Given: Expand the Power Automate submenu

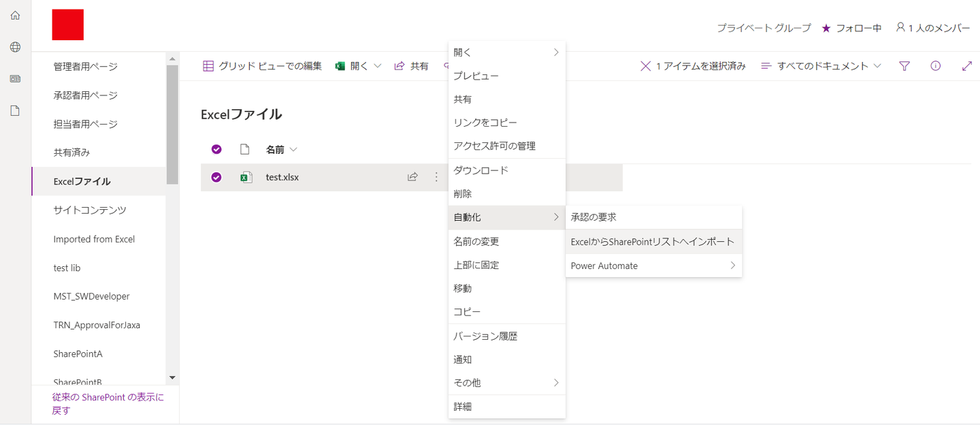Looking at the screenshot, I should point(653,266).
